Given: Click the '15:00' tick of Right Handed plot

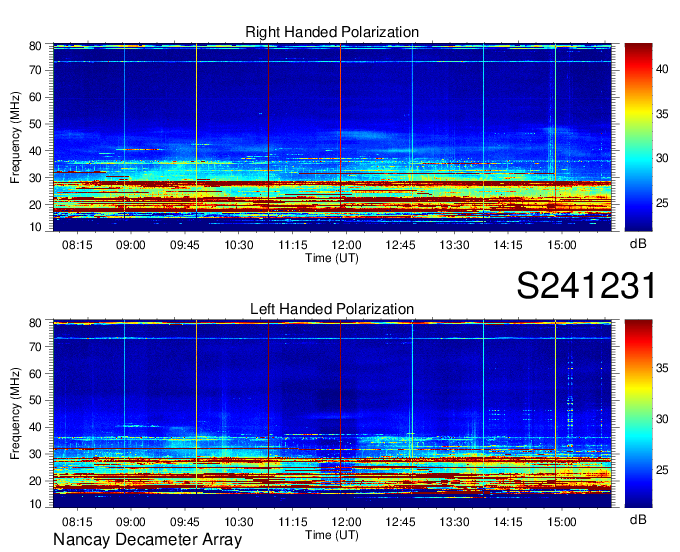Looking at the screenshot, I should pyautogui.click(x=562, y=245).
